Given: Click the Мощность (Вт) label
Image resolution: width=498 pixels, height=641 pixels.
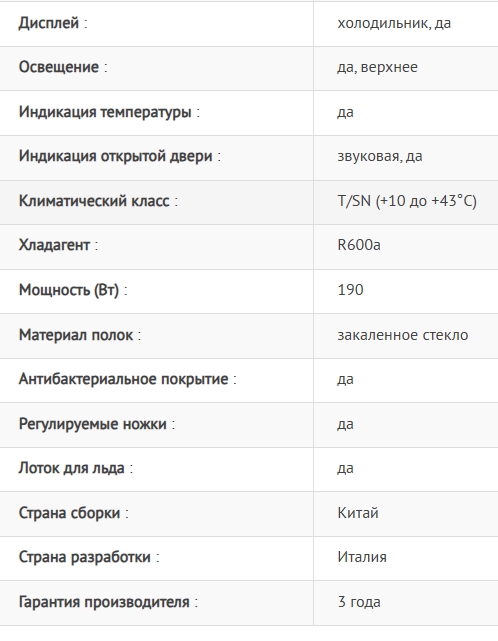Looking at the screenshot, I should coord(73,290).
